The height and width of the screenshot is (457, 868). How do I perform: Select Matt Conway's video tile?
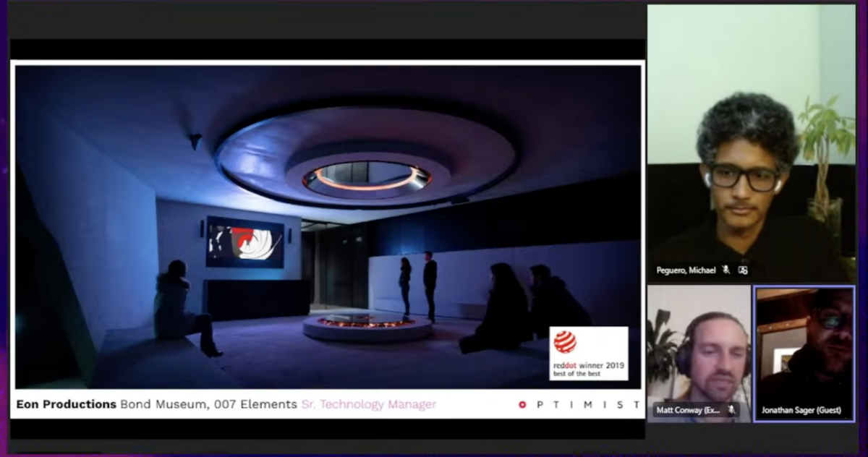tap(699, 354)
